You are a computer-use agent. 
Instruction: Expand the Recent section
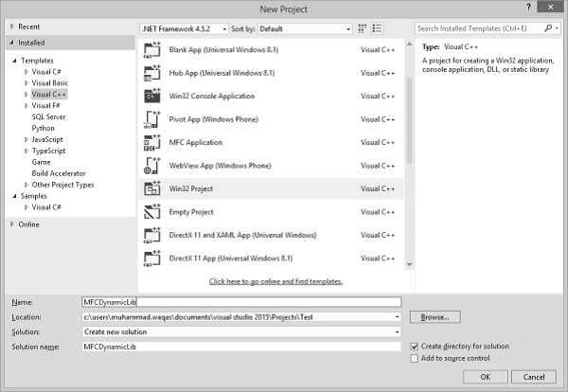(x=11, y=27)
